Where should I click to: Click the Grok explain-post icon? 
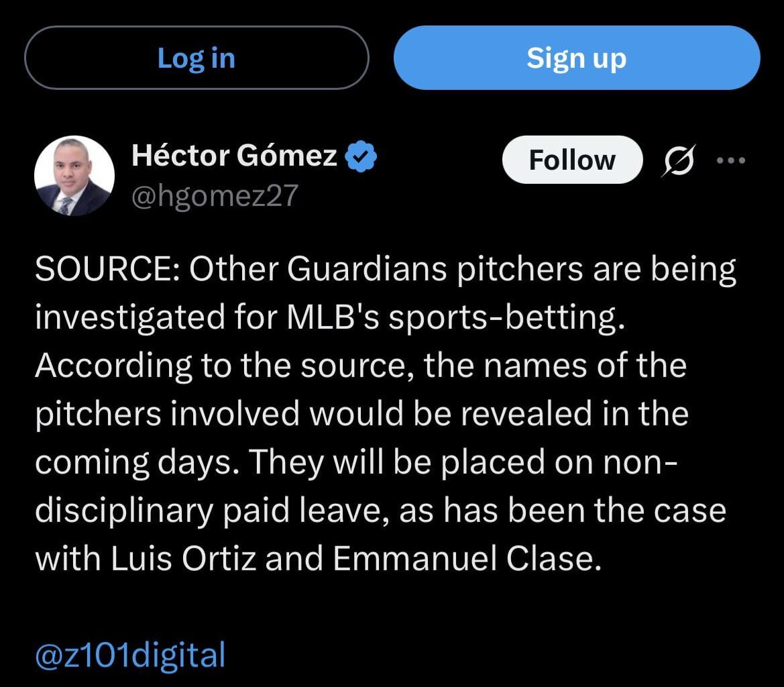[679, 162]
